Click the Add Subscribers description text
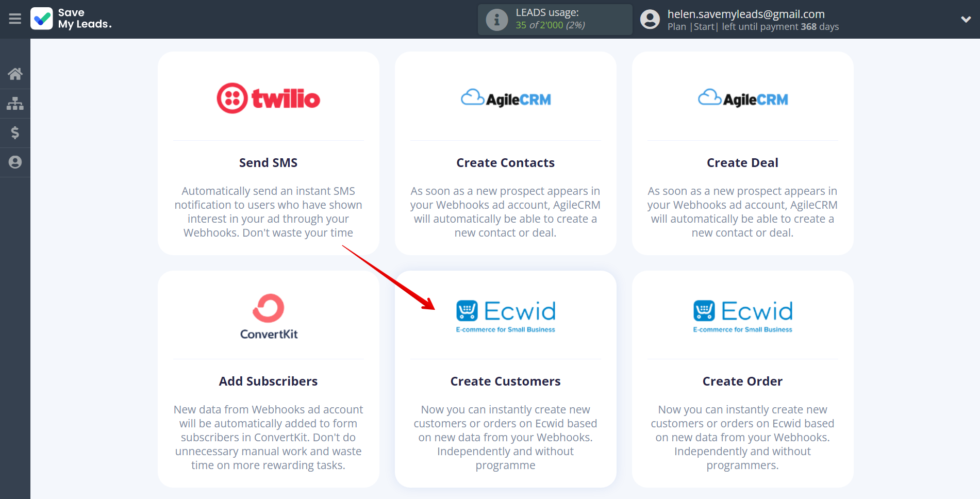Viewport: 980px width, 499px height. (269, 438)
